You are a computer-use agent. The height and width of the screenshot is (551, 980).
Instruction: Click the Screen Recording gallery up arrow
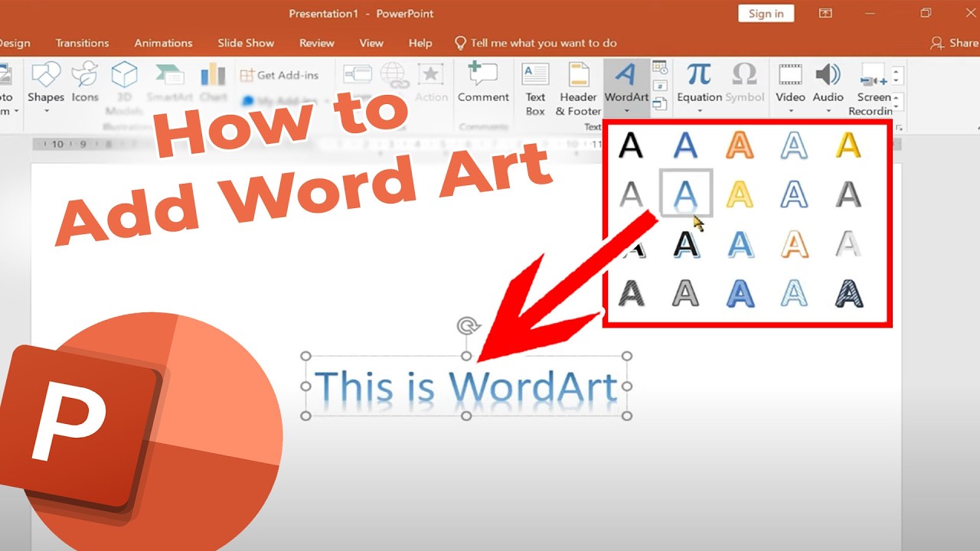click(897, 73)
